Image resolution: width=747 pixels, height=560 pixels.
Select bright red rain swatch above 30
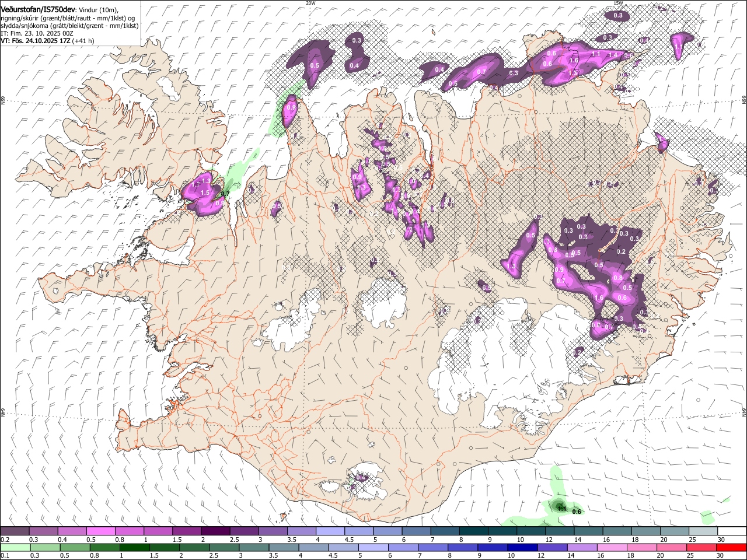(x=731, y=547)
